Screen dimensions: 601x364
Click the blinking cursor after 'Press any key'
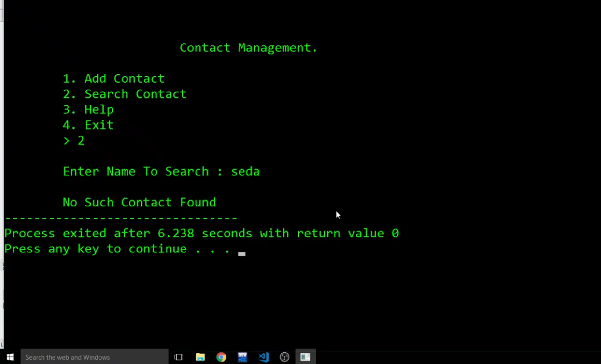coord(242,253)
